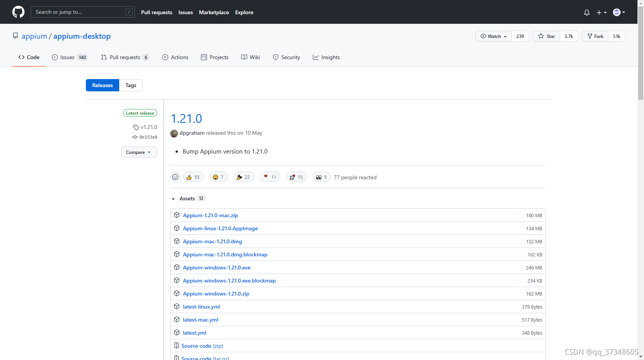
Task: Open the add reaction smiley picker
Action: (x=175, y=177)
